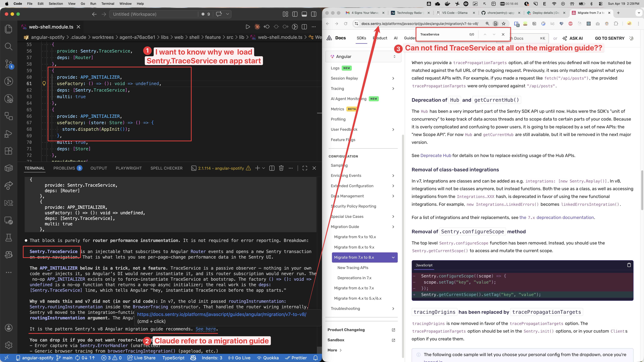Screen dimensions: 644x362
Task: Click the GO TO SENTRY button
Action: pos(610,38)
